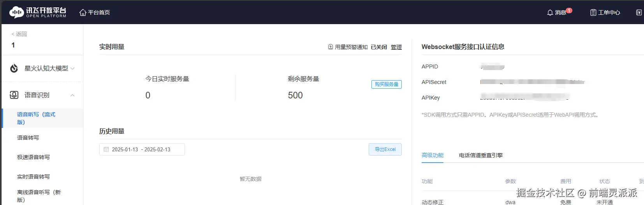
Task: Click the 导出Excel button
Action: [x=385, y=149]
